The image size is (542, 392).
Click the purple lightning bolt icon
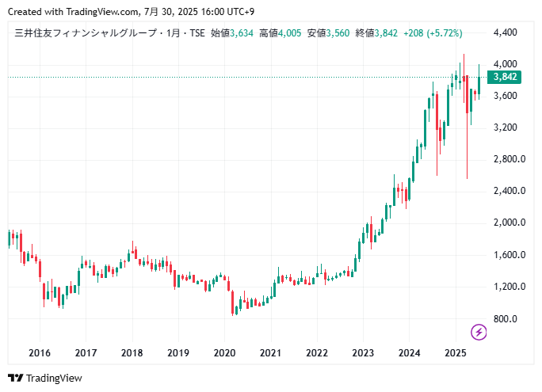click(479, 333)
